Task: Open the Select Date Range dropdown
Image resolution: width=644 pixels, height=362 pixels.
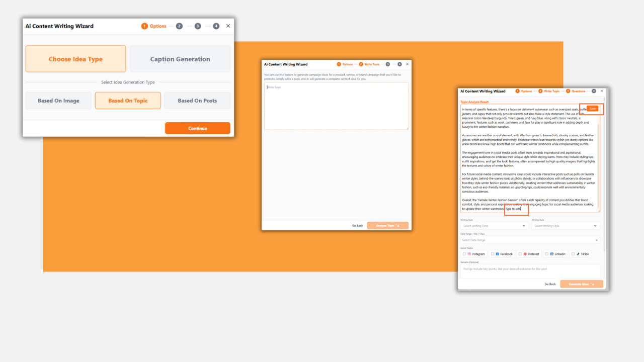Action: tap(530, 240)
